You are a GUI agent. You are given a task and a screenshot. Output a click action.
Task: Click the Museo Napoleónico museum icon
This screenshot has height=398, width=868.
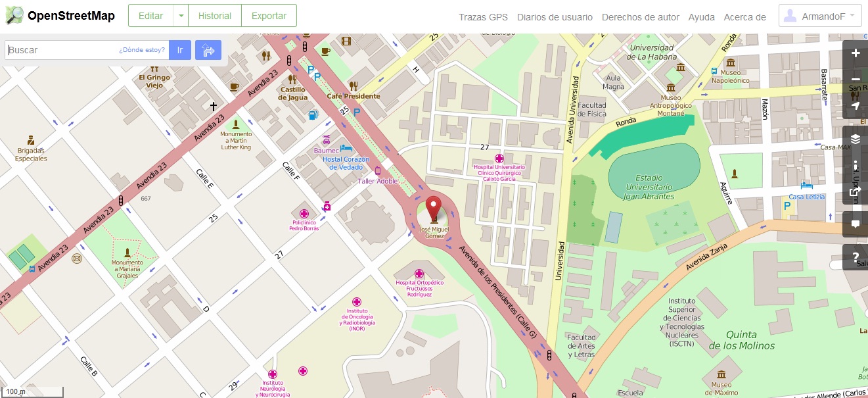pos(731,62)
